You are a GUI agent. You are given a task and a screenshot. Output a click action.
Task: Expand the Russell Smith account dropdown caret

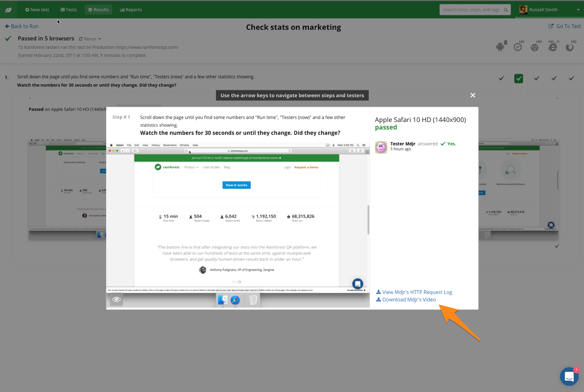pos(578,10)
